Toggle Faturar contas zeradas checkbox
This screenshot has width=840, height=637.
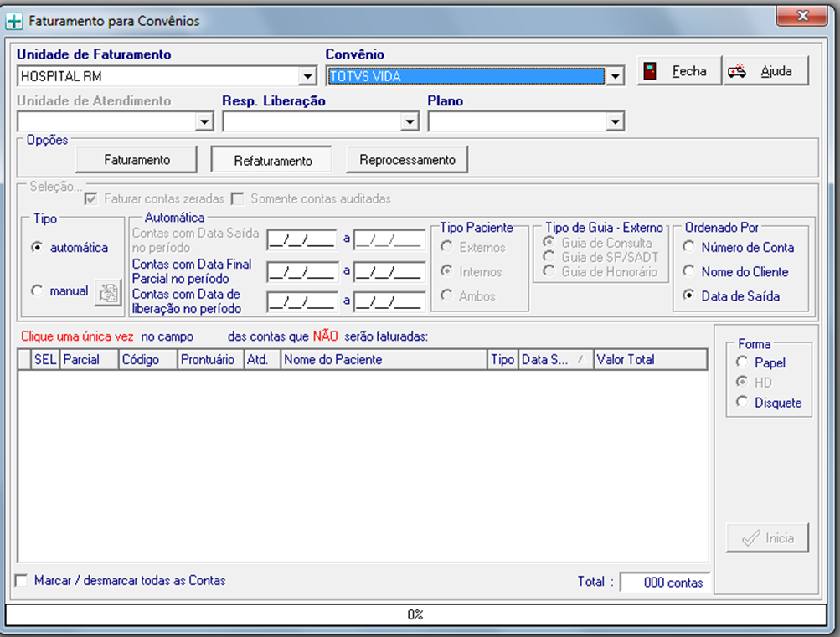click(91, 199)
